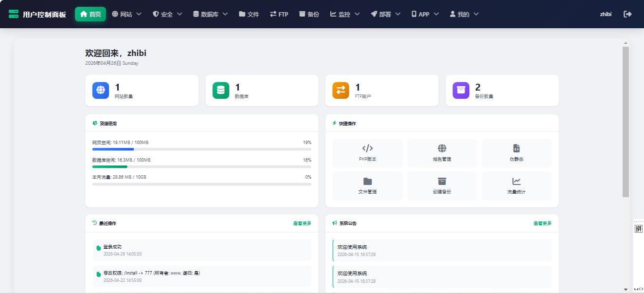Screen dimensions: 644x294
Task: Click the logout icon at top right
Action: click(x=627, y=14)
